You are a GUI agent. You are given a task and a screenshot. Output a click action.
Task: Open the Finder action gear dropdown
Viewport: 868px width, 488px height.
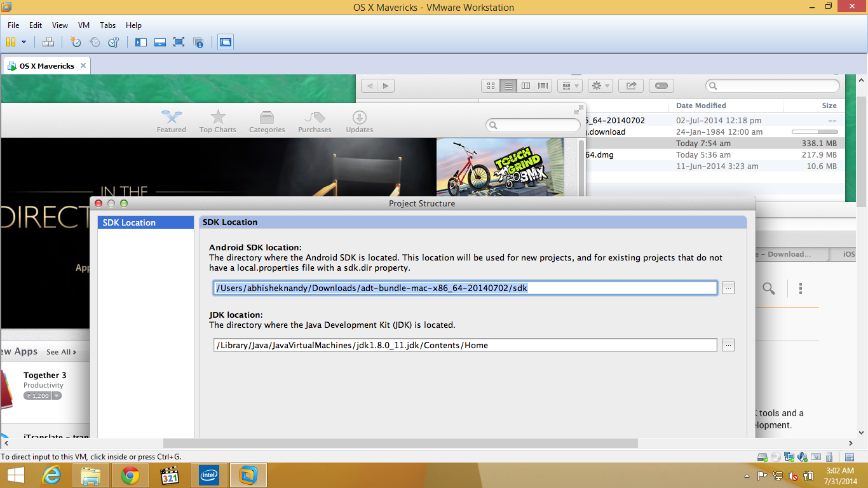600,86
